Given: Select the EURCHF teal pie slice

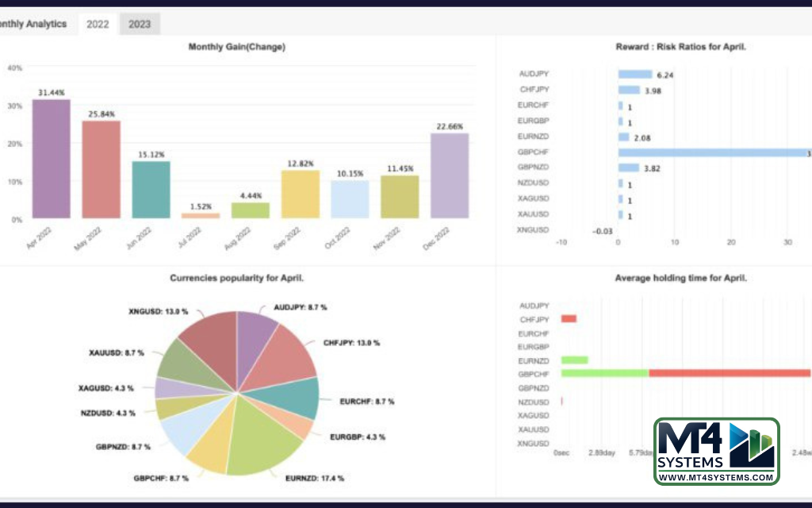Looking at the screenshot, I should click(297, 397).
